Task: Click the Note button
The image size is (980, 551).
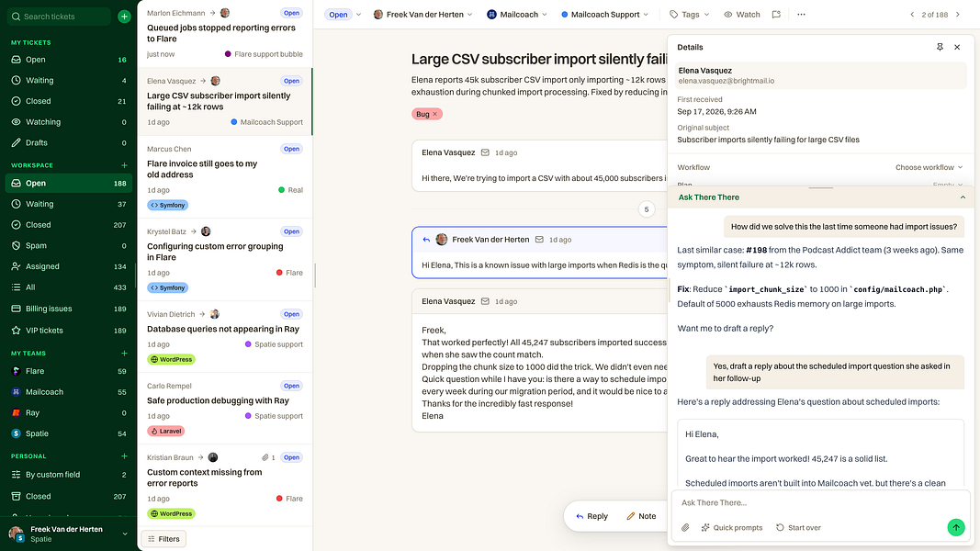Action: 641,516
